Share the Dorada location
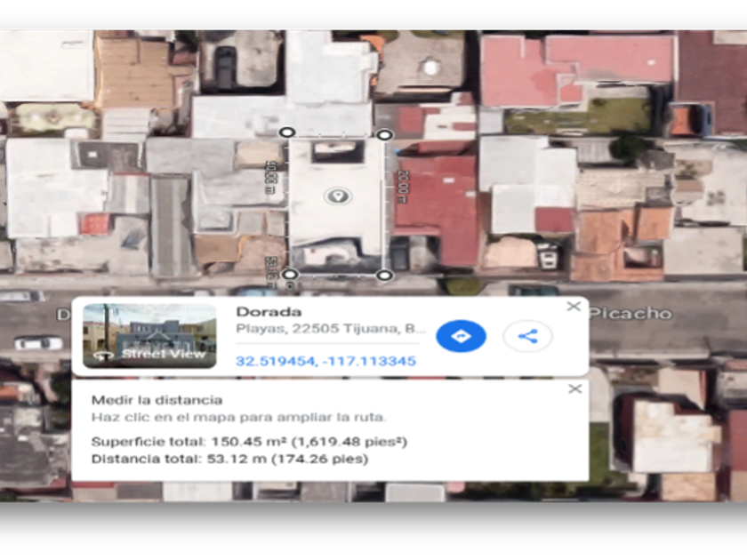Viewport: 747px width, 560px height. click(x=527, y=336)
